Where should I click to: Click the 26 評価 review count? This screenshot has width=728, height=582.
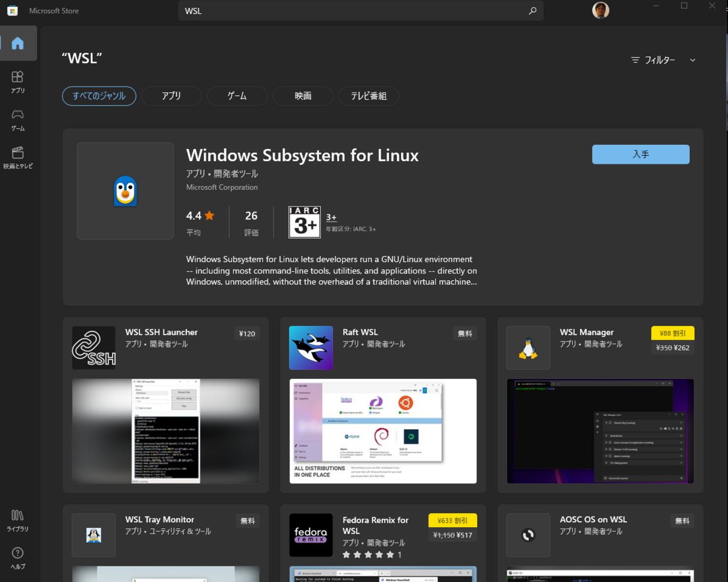pos(251,223)
